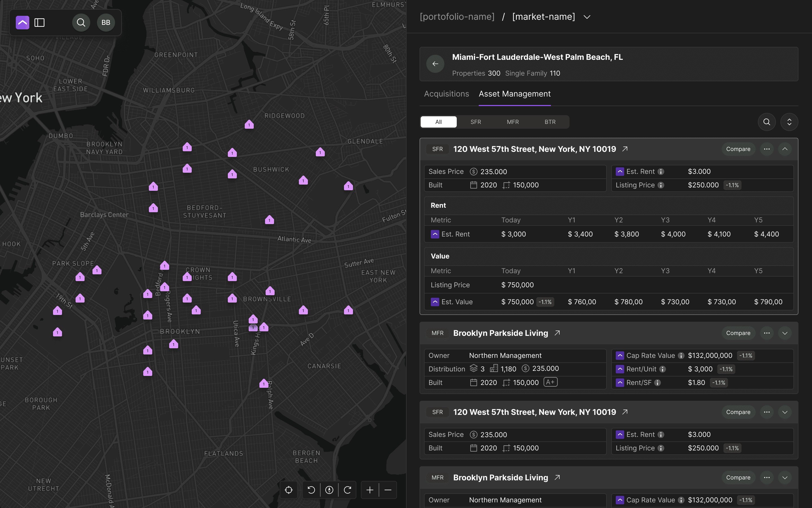Expand the last Brooklyn Parkside Living card
Viewport: 812px width, 508px height.
coord(785,478)
